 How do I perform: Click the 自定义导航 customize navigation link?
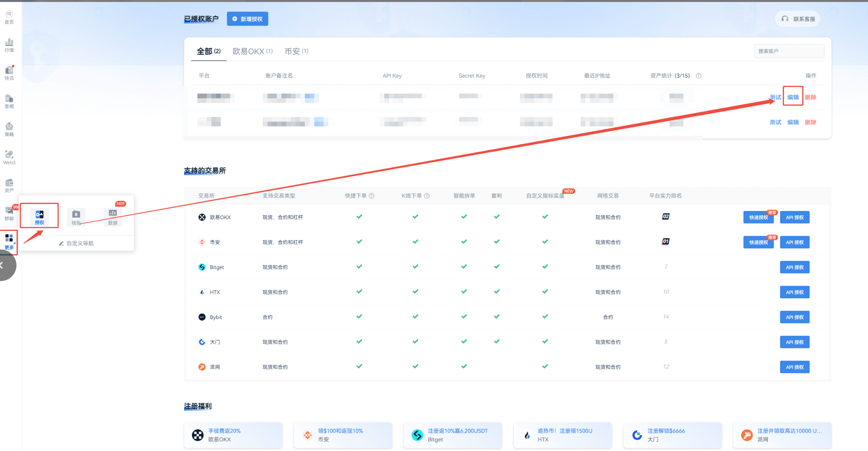(x=77, y=243)
